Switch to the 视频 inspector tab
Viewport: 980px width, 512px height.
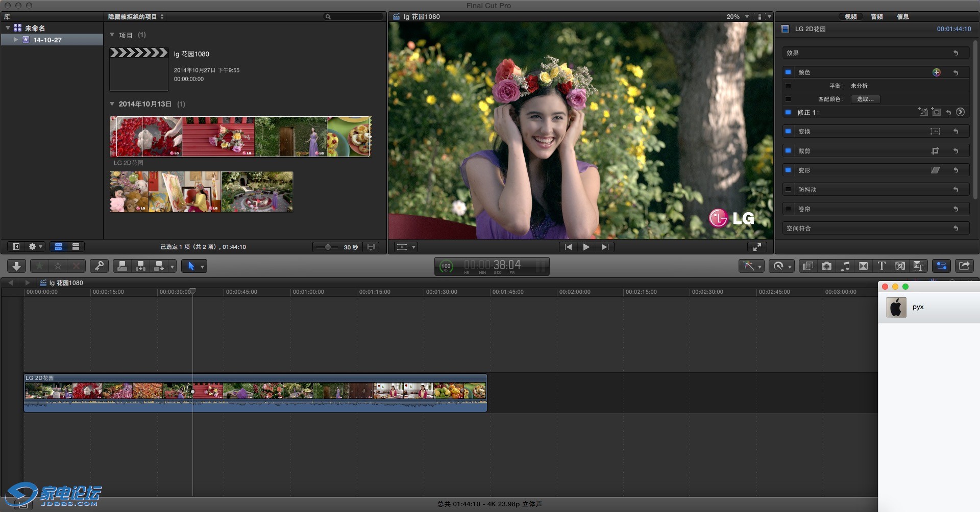pyautogui.click(x=850, y=17)
